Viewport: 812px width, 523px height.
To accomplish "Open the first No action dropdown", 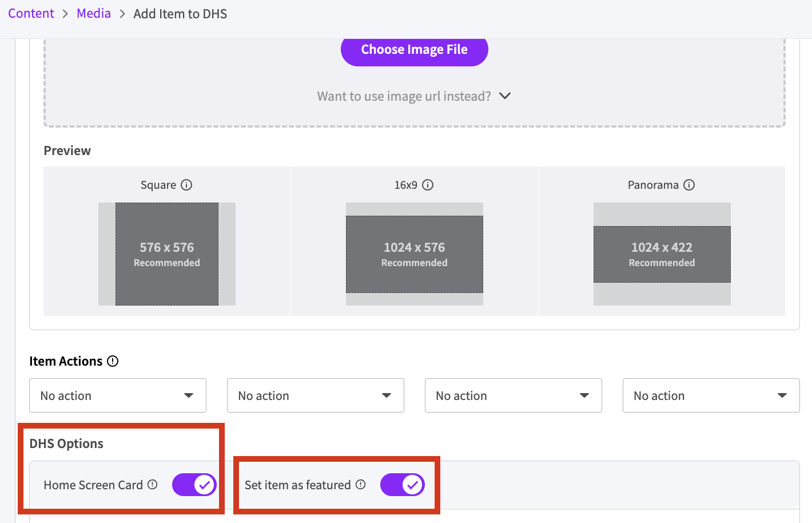I will [x=118, y=395].
